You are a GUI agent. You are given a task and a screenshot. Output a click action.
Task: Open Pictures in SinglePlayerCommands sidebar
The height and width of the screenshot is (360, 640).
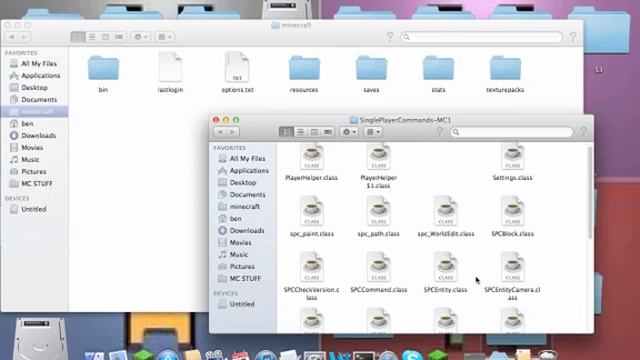(243, 266)
